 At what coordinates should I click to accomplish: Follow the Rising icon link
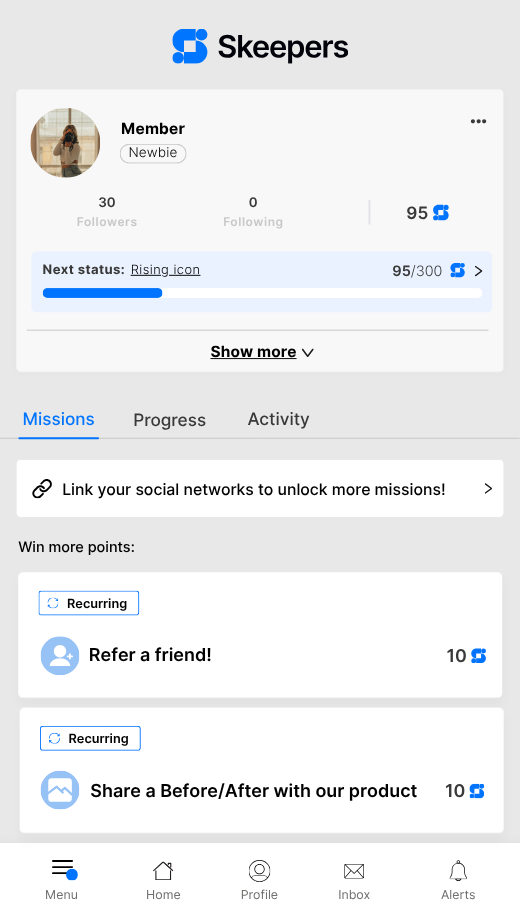(165, 270)
